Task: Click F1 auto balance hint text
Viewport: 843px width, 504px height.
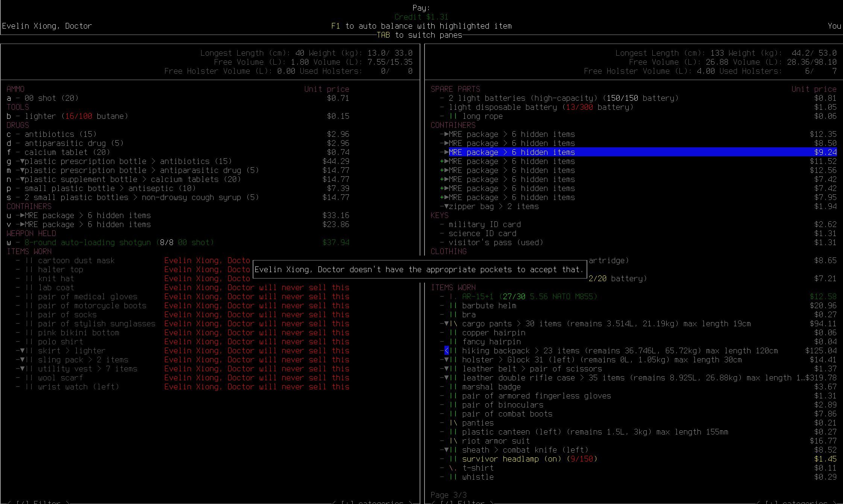Action: click(x=421, y=26)
